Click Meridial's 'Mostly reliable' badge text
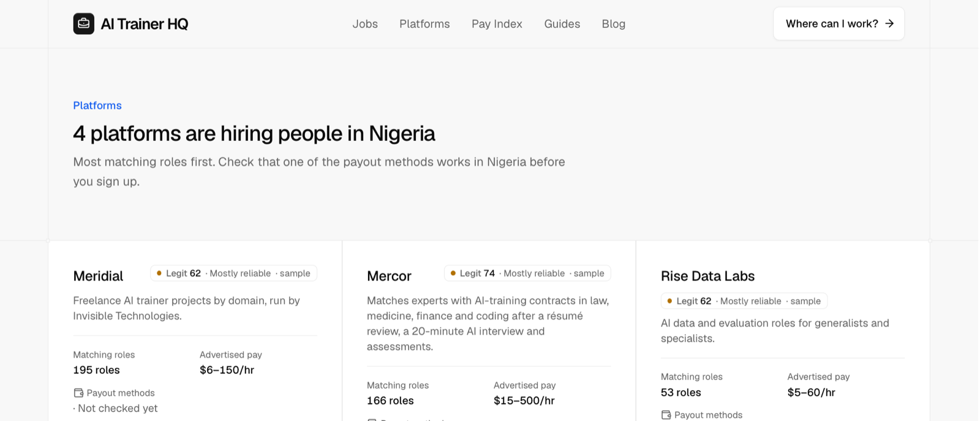 tap(240, 273)
